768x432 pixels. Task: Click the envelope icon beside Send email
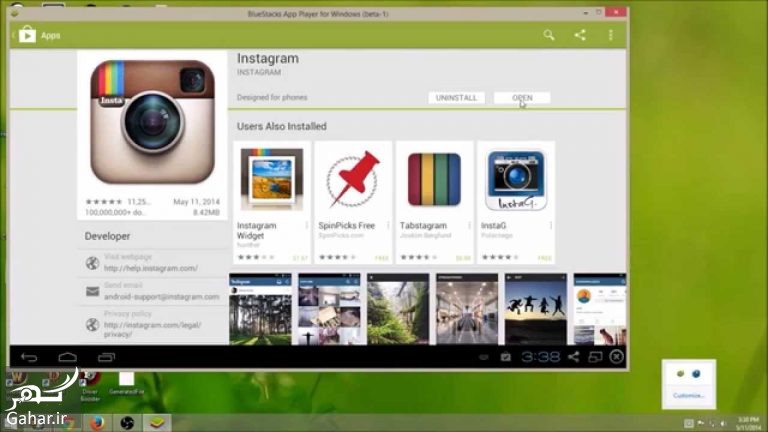click(x=92, y=291)
